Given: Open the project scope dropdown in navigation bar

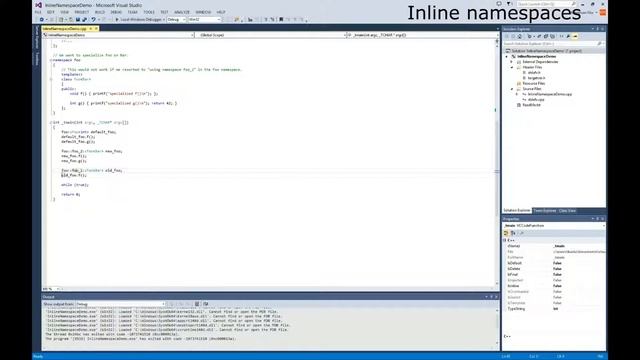Looking at the screenshot, I should [118, 35].
